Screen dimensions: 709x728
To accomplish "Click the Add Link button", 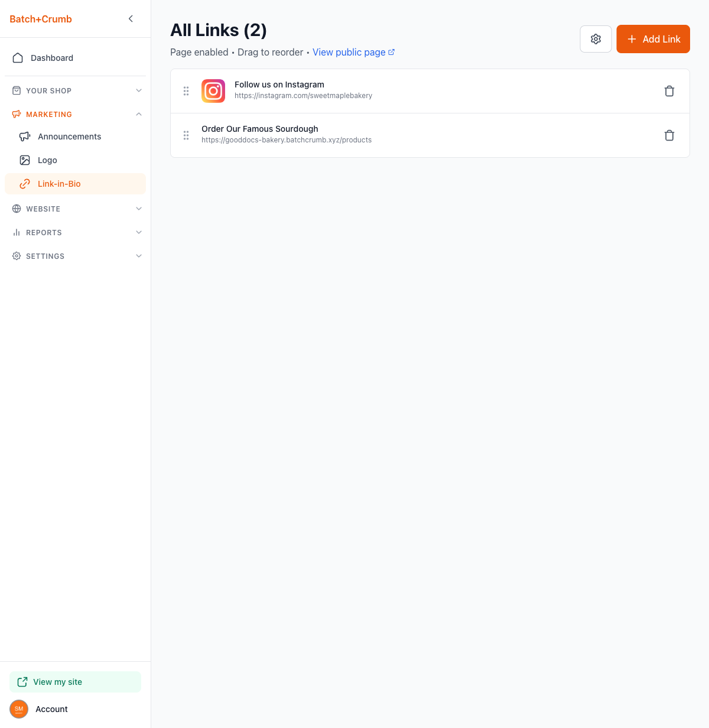I will (653, 39).
